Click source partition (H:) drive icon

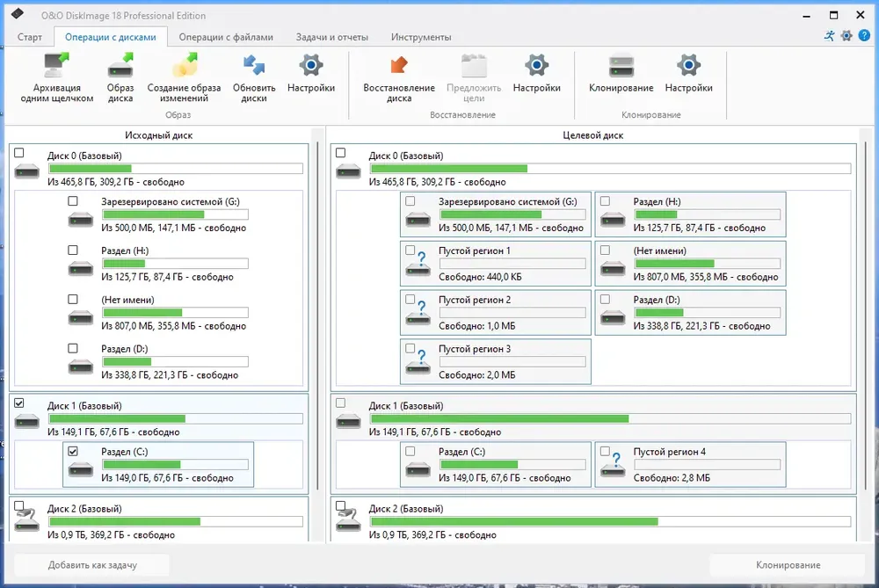tap(81, 269)
